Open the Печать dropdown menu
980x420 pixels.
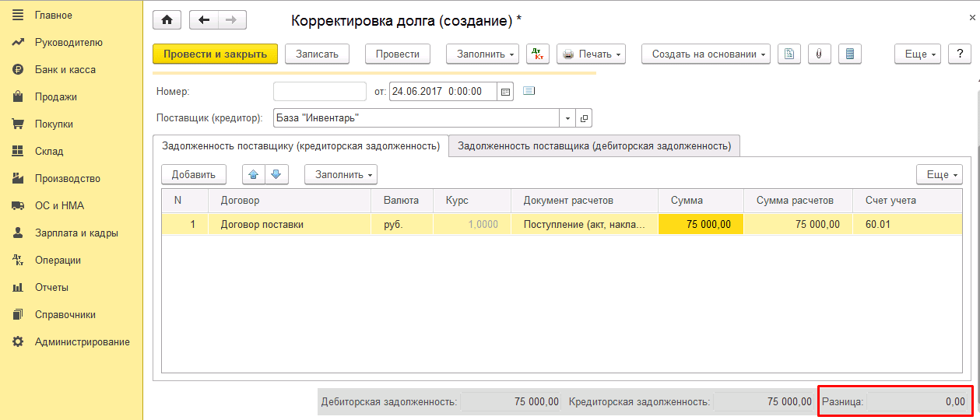point(592,54)
